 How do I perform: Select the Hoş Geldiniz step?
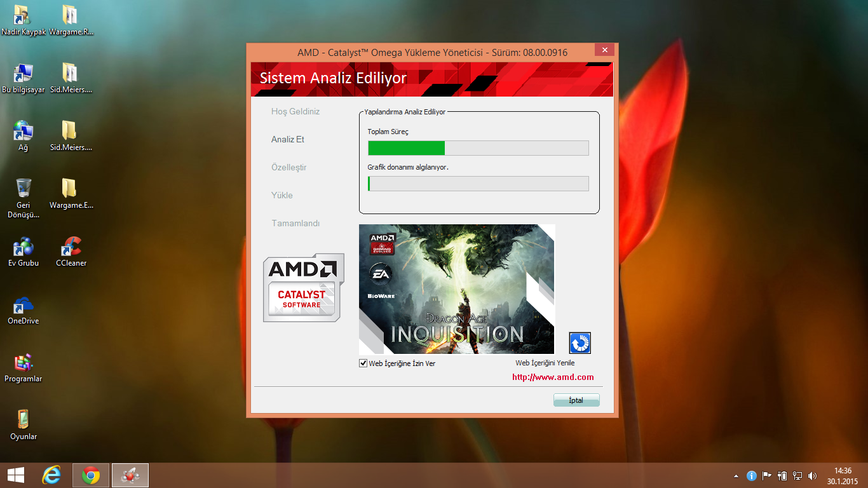tap(295, 111)
